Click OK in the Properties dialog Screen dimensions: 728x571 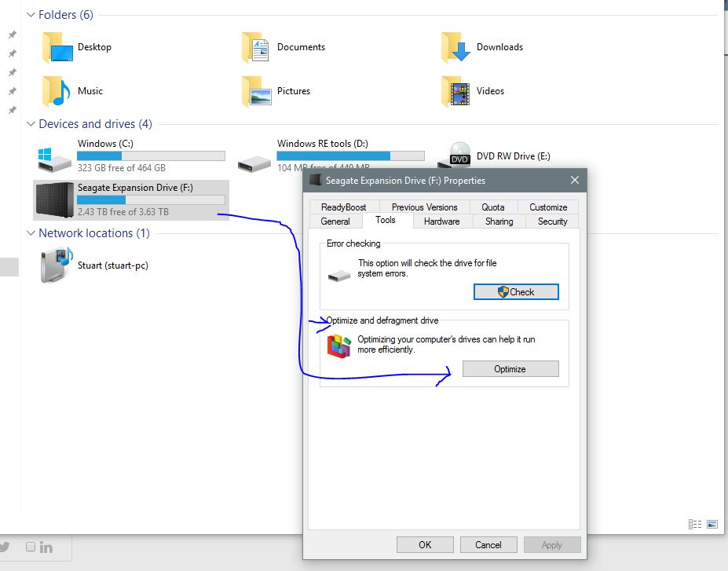(x=424, y=544)
